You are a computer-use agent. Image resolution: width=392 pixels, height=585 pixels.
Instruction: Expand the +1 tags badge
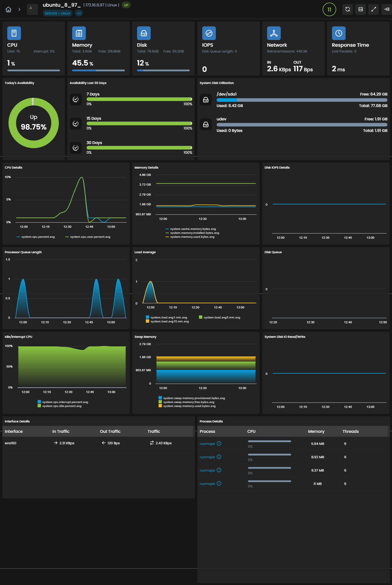point(79,13)
